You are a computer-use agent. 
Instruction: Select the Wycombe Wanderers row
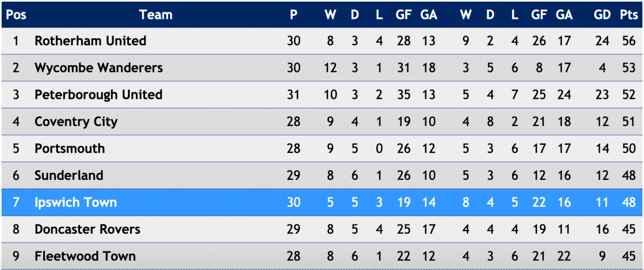322,67
